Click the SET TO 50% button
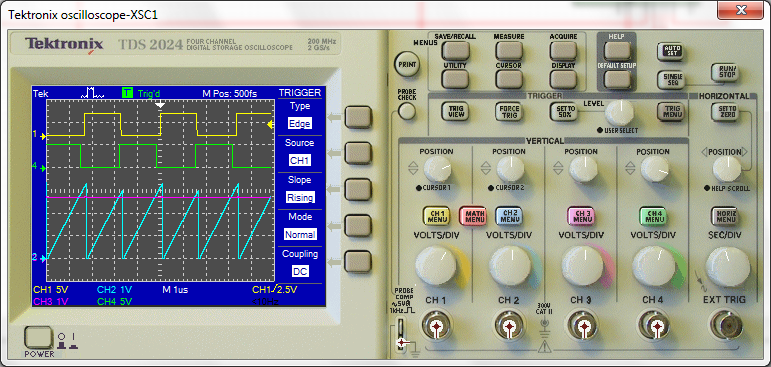The width and height of the screenshot is (771, 367). [563, 111]
